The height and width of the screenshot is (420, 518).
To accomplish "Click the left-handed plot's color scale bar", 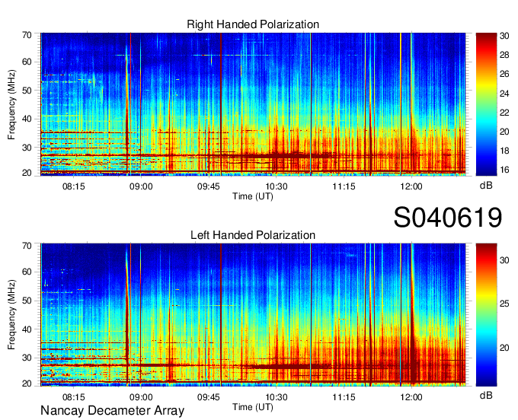I will point(486,315).
